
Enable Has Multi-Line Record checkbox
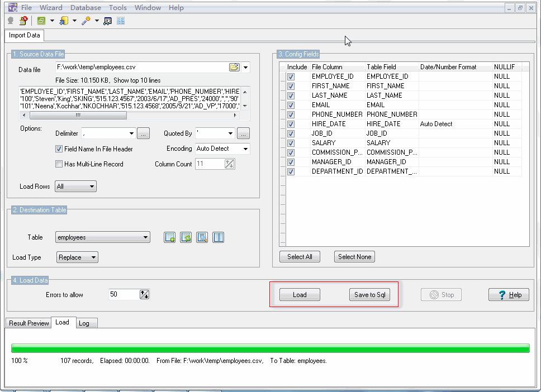pos(59,164)
